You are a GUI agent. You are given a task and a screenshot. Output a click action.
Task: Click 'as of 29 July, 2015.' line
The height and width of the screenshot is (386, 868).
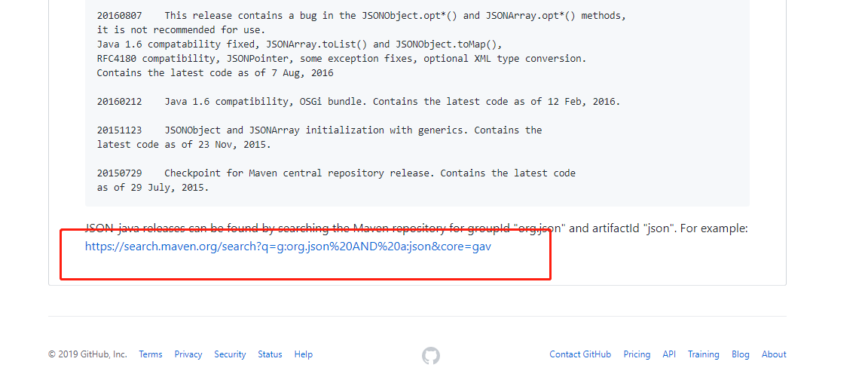click(153, 187)
